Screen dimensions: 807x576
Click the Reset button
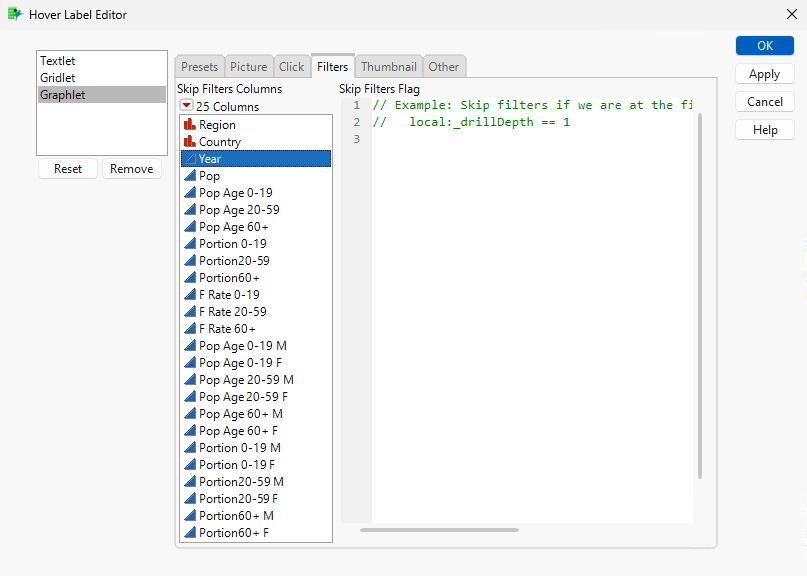point(67,169)
